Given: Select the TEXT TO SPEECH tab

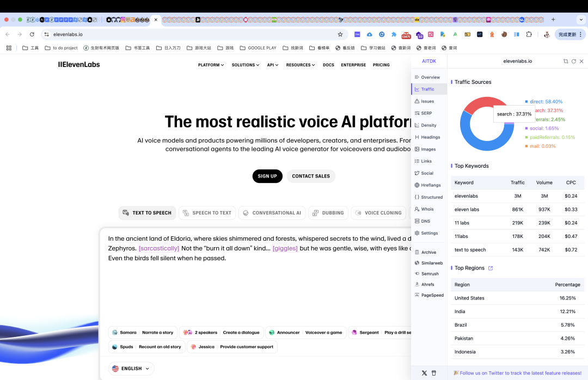Looking at the screenshot, I should point(148,213).
